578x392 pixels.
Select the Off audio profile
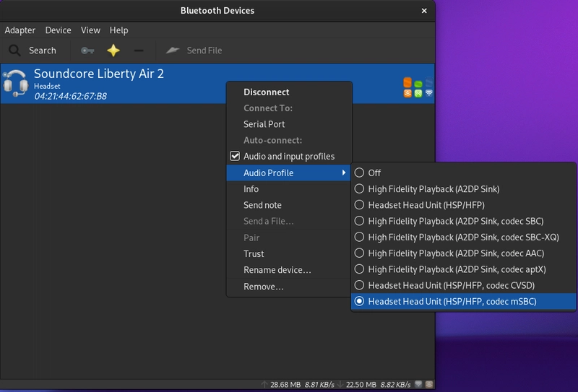(x=463, y=173)
